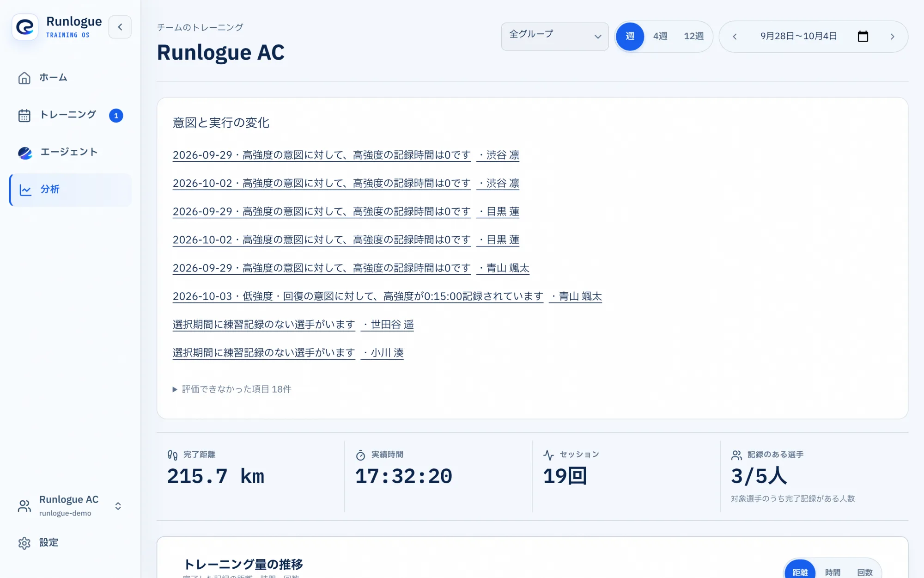Screen dimensions: 924x578
Task: Switch period to 12週
Action: (x=693, y=36)
